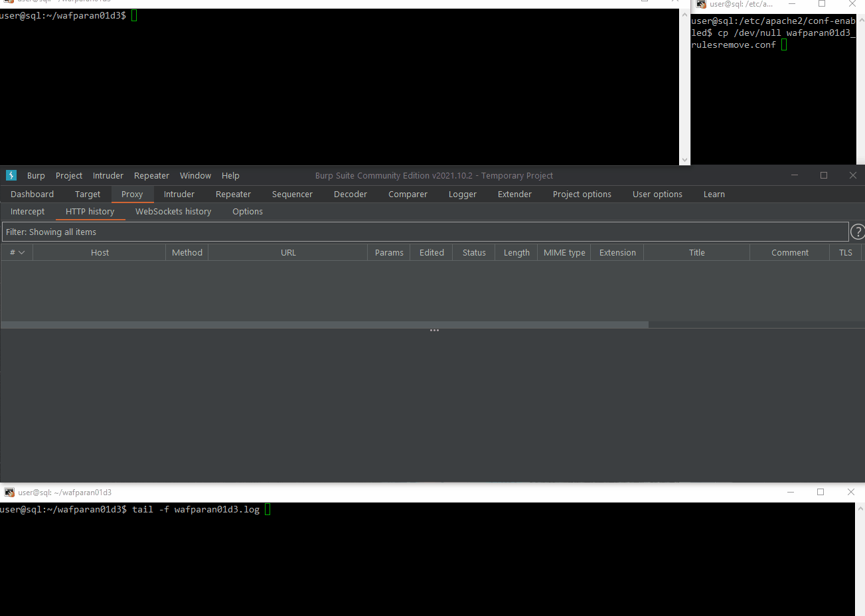Switch to the Logger tab

tap(463, 194)
